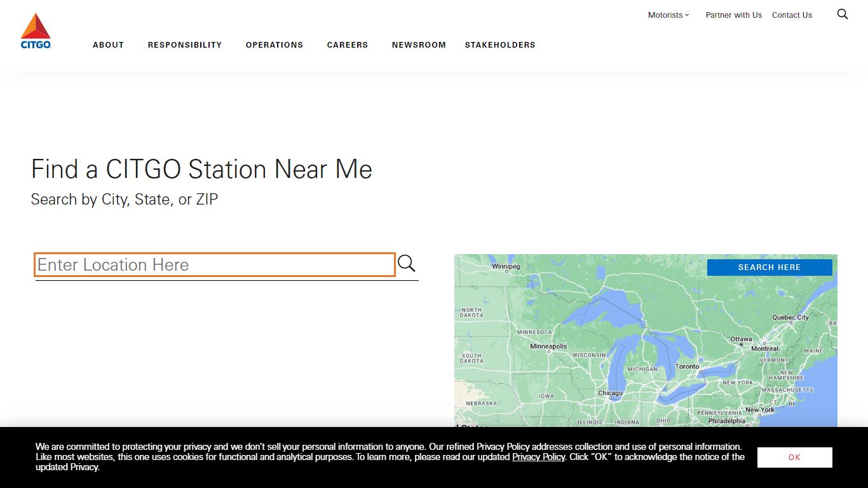This screenshot has height=488, width=868.
Task: Open the OPERATIONS menu
Action: click(x=275, y=45)
